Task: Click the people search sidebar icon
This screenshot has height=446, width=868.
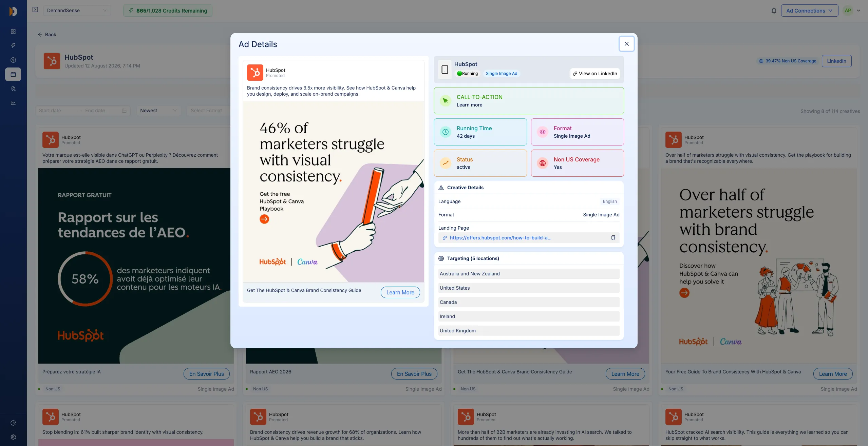Action: tap(13, 89)
